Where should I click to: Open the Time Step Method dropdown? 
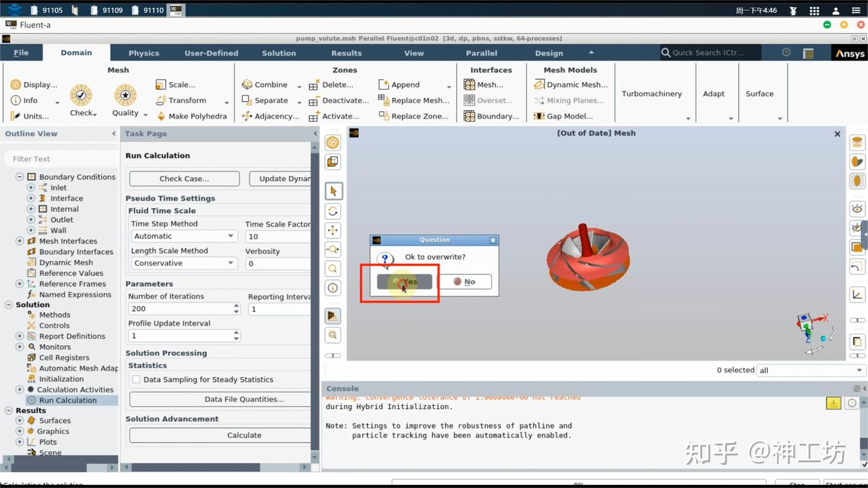[184, 236]
